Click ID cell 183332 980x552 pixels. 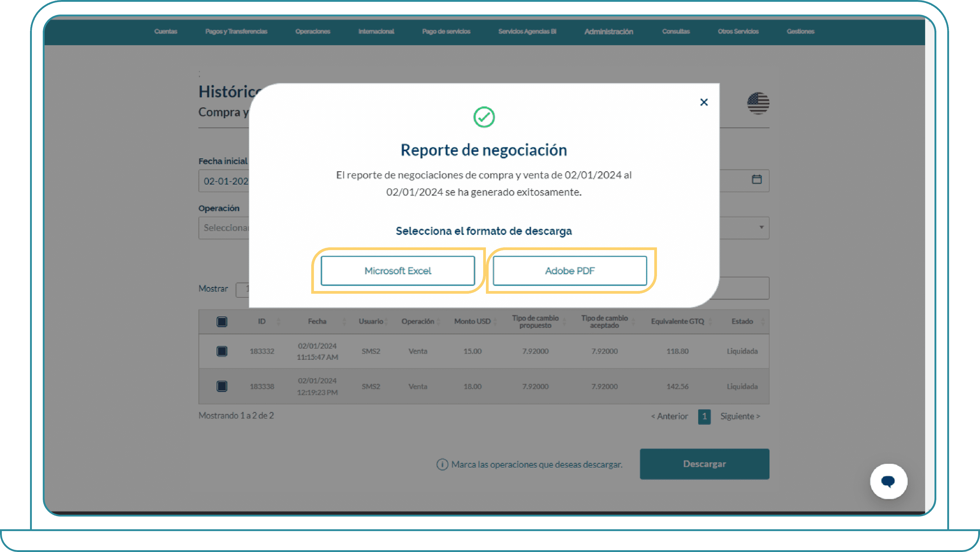(262, 351)
